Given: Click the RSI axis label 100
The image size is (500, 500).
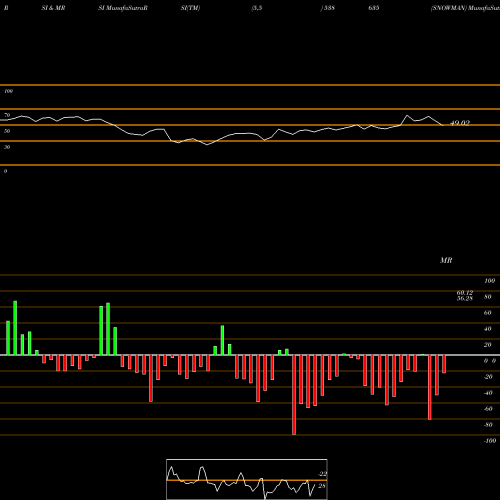Looking at the screenshot, I should click(8, 91).
